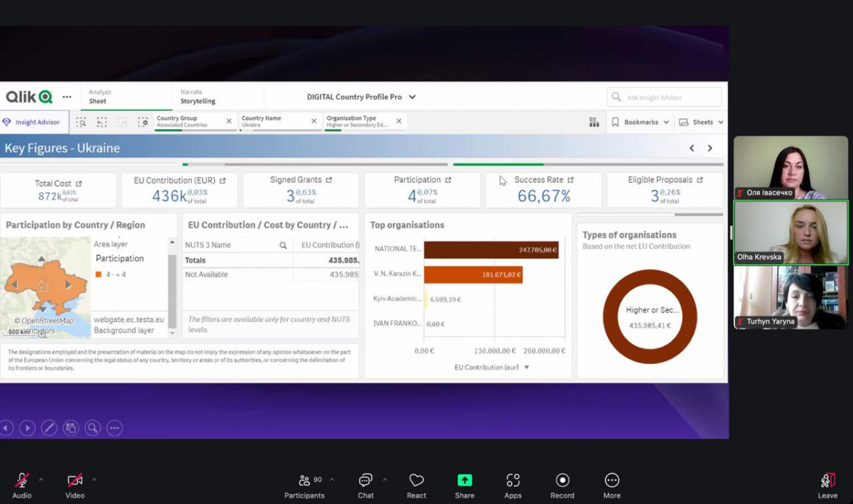The image size is (853, 504).
Task: Open the Zoom Chat panel
Action: click(x=365, y=481)
